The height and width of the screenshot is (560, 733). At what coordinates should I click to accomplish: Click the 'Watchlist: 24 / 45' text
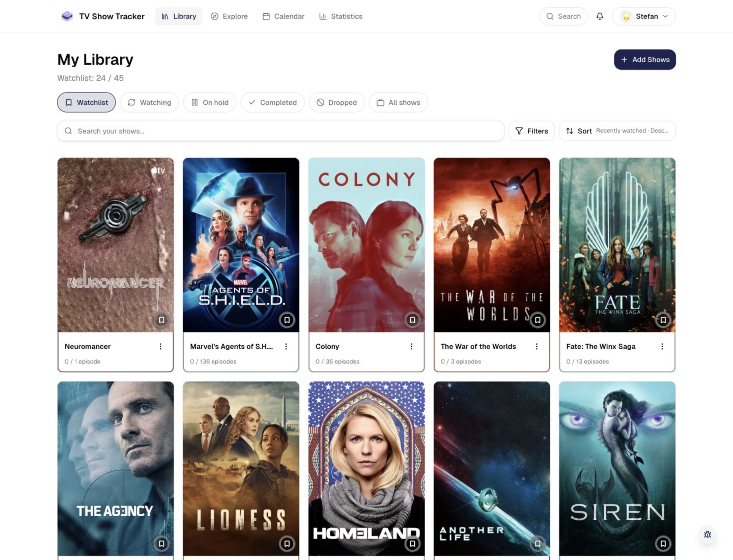[91, 78]
